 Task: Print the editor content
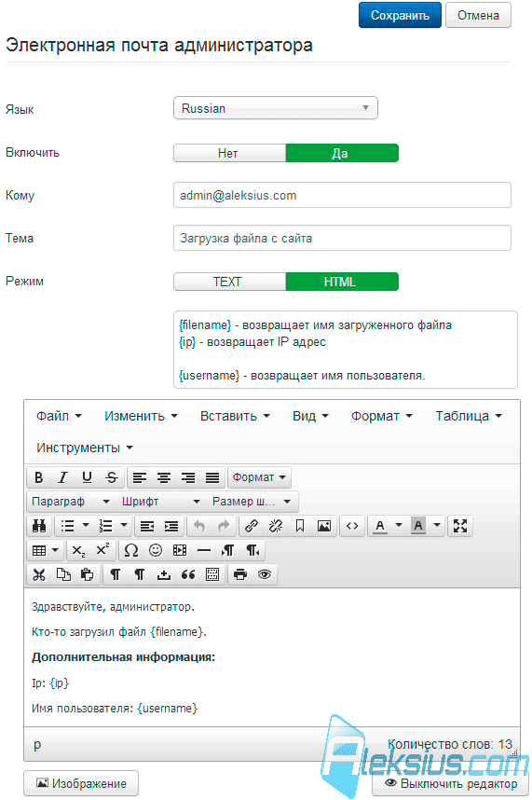coord(240,575)
